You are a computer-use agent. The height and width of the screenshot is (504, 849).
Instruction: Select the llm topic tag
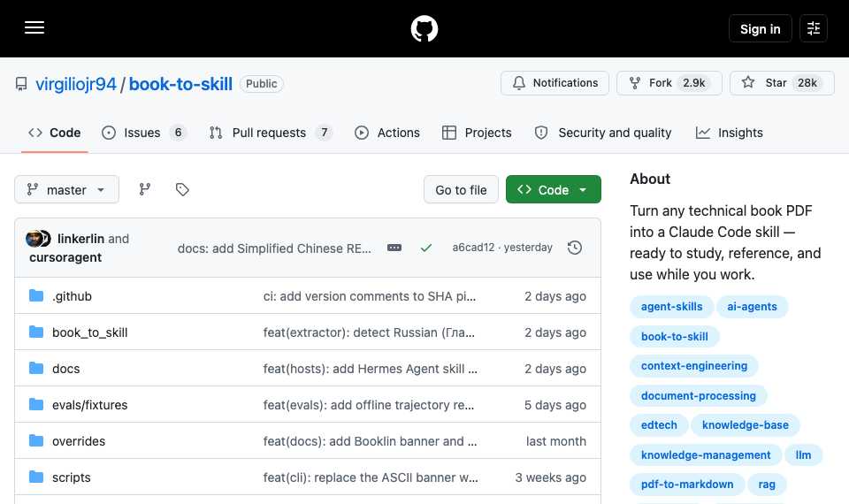point(804,454)
